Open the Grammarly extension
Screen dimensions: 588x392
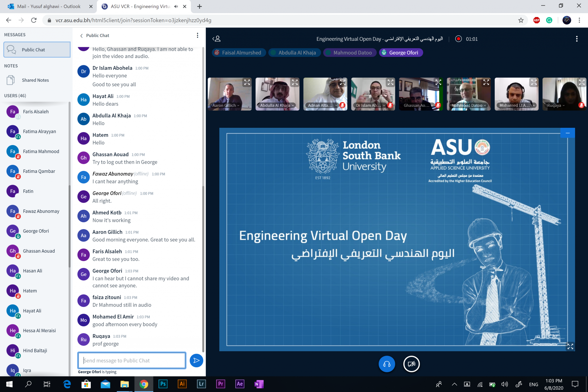pos(549,20)
